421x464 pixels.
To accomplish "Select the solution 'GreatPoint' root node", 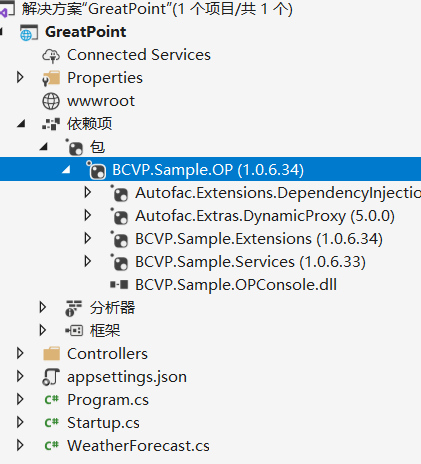I will click(157, 9).
